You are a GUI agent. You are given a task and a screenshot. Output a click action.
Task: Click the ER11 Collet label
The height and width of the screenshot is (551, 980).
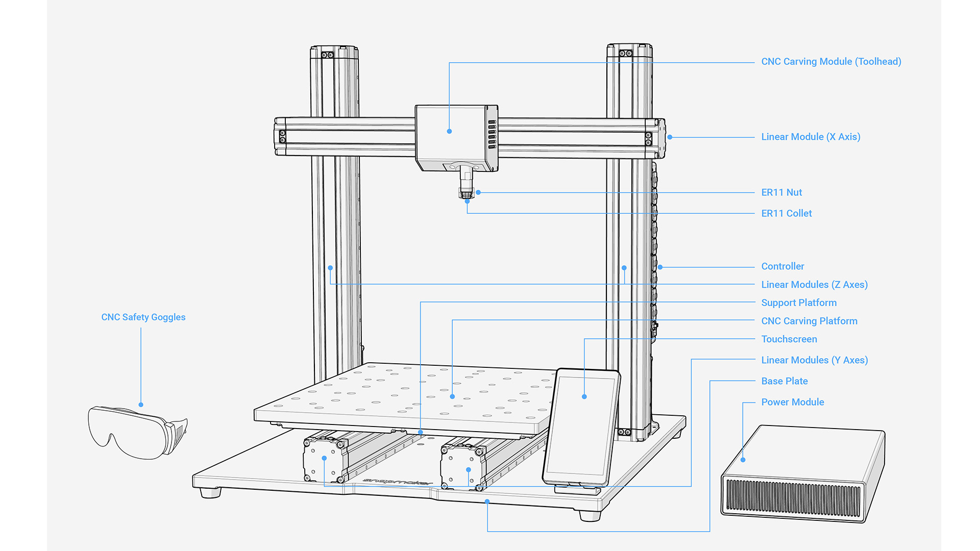click(x=786, y=213)
